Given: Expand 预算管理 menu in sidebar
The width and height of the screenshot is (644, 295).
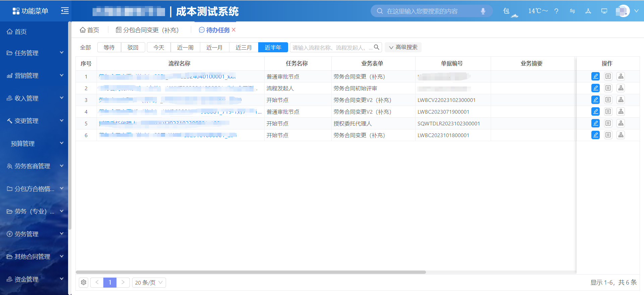Looking at the screenshot, I should click(35, 143).
